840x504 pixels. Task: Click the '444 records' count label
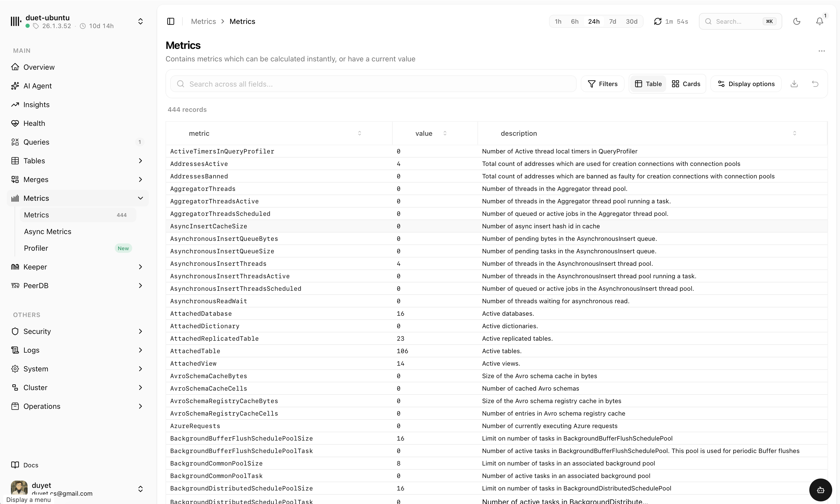(187, 110)
